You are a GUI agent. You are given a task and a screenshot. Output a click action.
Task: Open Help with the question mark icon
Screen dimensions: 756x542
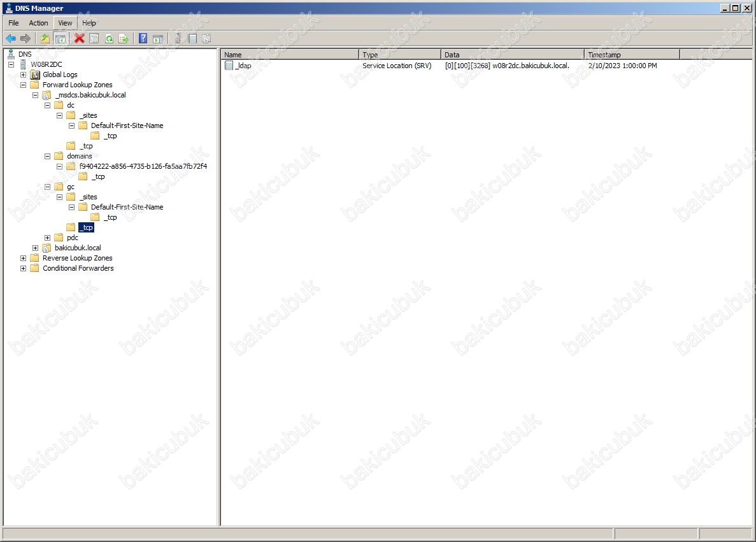click(143, 39)
